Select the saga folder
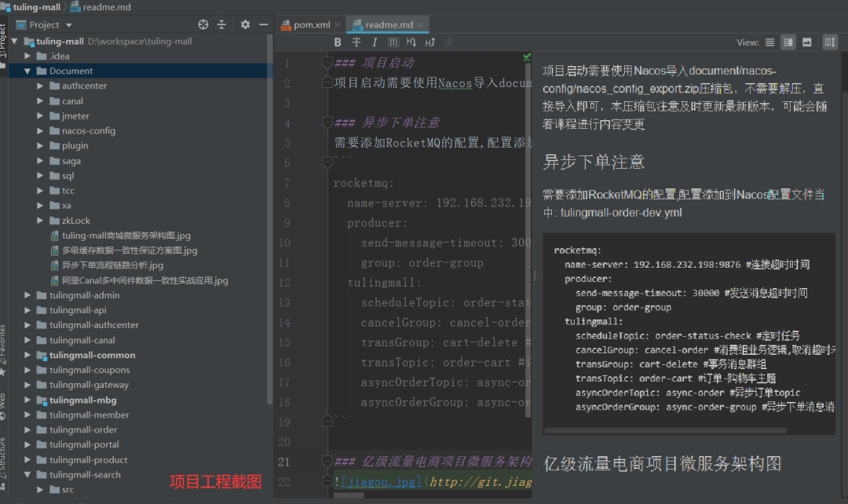Viewport: 848px width, 504px height. point(71,161)
